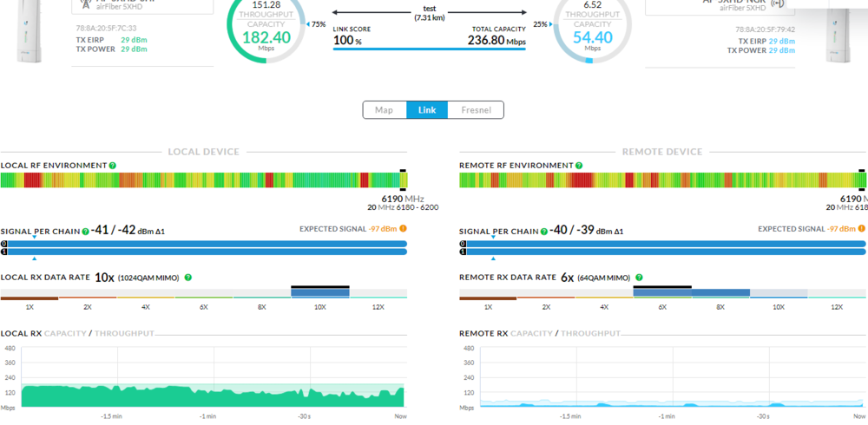Viewport: 868px width, 425px height.
Task: Click the 6X segment in remote RX data rate
Action: point(662,293)
